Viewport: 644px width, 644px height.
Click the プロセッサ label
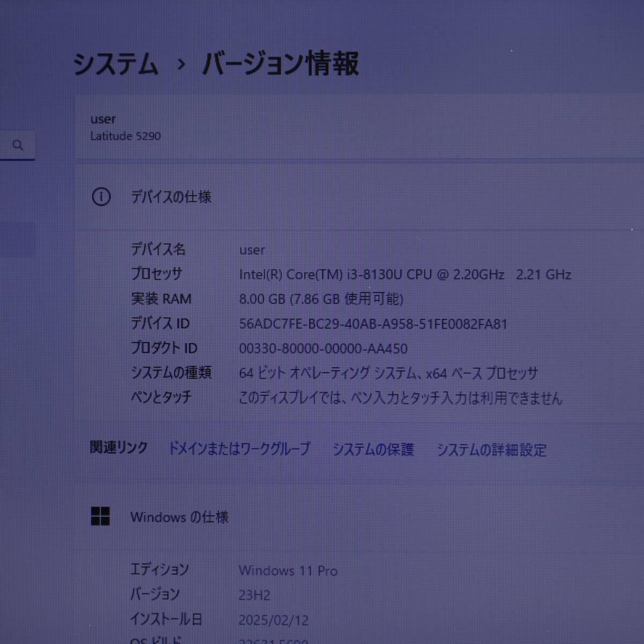(x=157, y=274)
